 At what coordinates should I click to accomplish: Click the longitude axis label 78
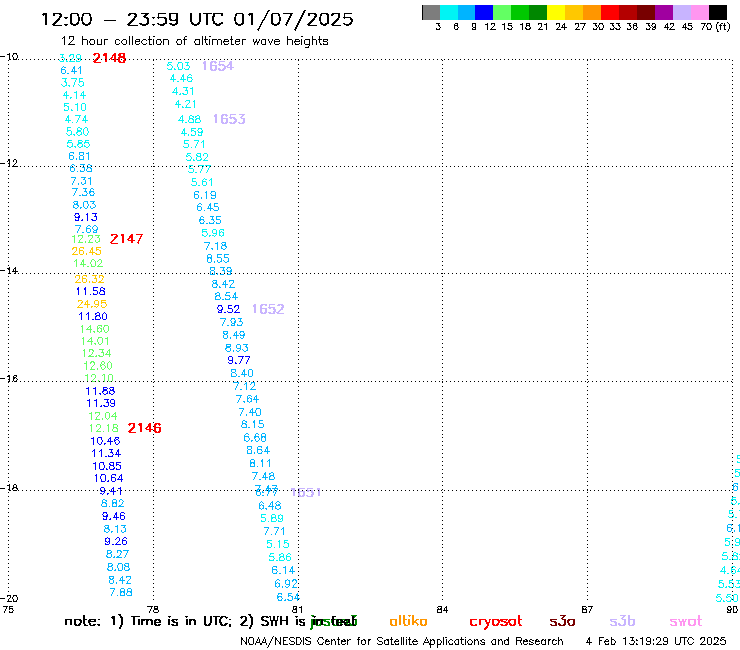point(153,609)
